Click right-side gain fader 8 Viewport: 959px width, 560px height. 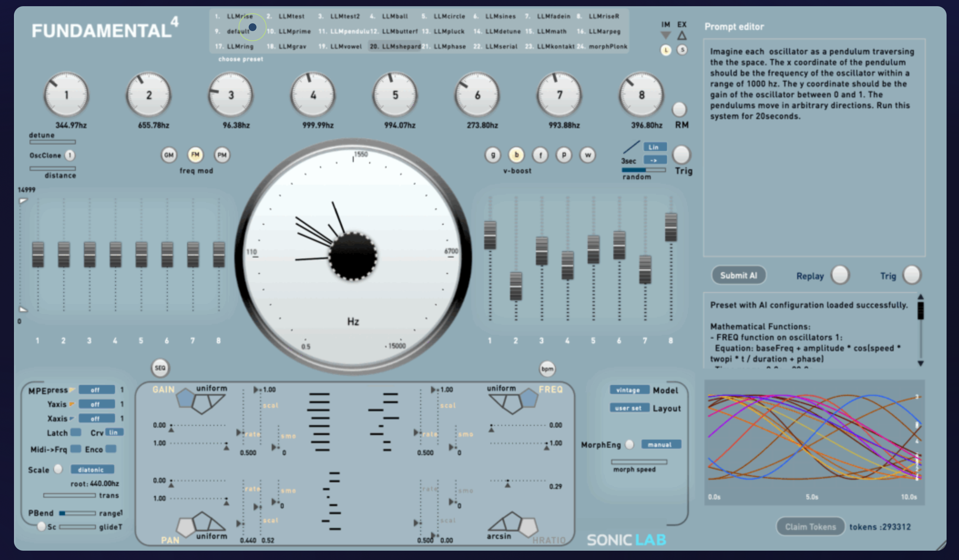[x=671, y=228]
